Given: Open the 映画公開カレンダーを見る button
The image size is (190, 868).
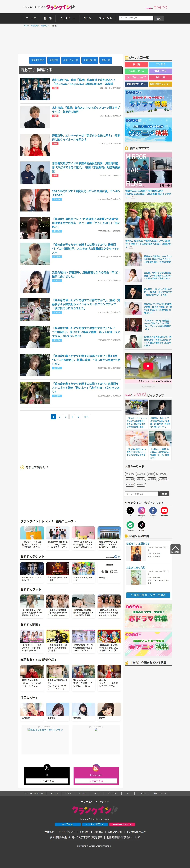Looking at the screenshot, I should (x=148, y=595).
